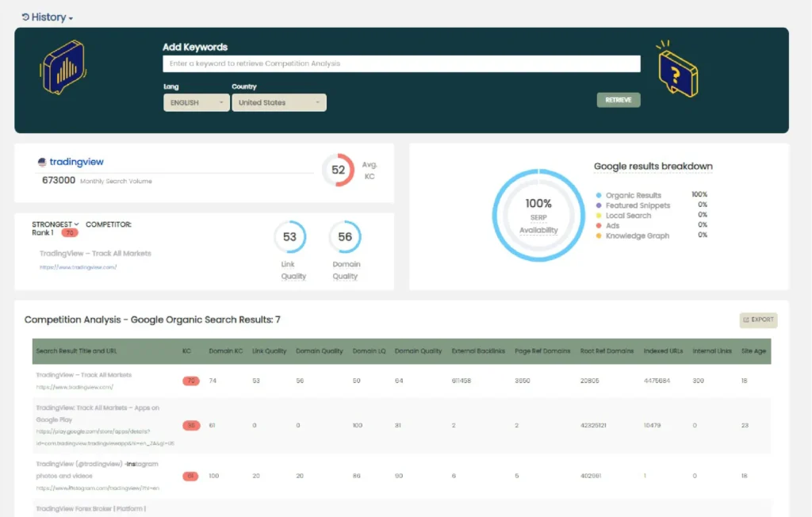812x517 pixels.
Task: Sort by the KC column header
Action: click(186, 350)
